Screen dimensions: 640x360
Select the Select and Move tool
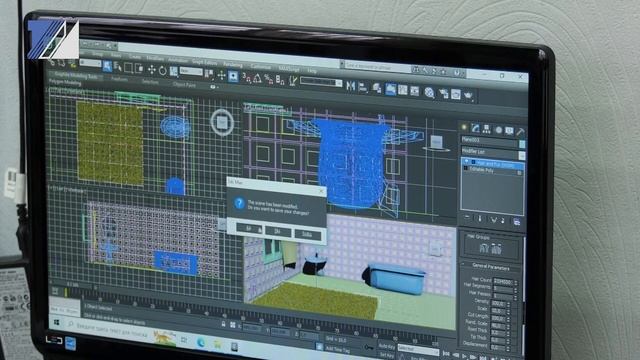click(x=152, y=69)
